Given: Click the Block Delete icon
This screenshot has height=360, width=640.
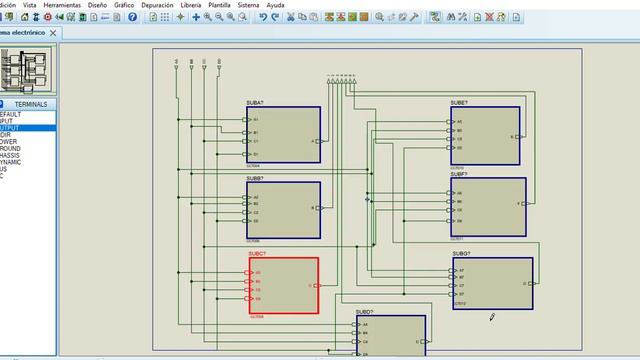Looking at the screenshot, I should [x=364, y=17].
